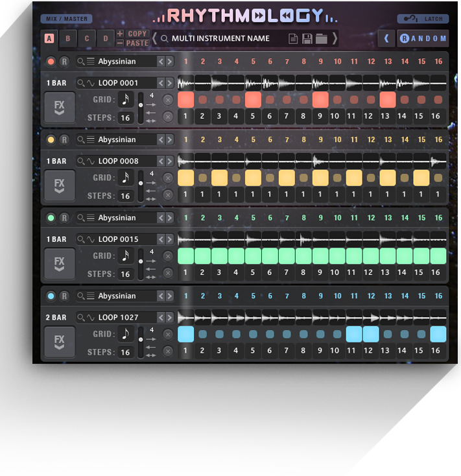The width and height of the screenshot is (461, 476).
Task: Clear steps row with X on LOOP 0008
Action: point(168,195)
